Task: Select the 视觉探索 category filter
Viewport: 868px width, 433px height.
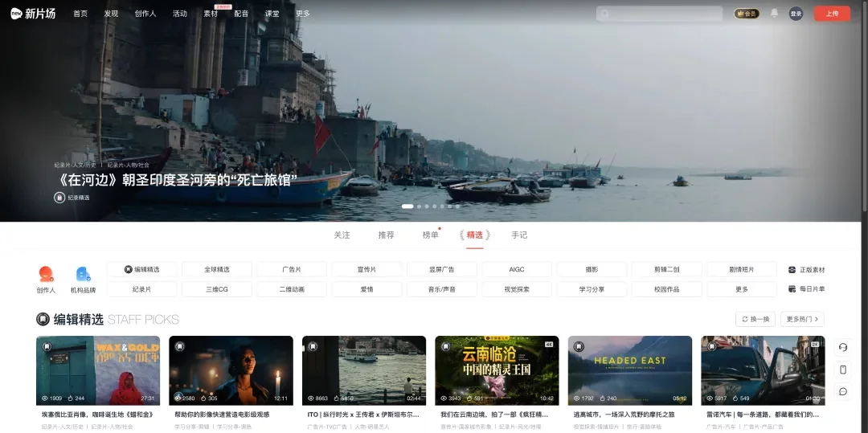Action: click(517, 289)
